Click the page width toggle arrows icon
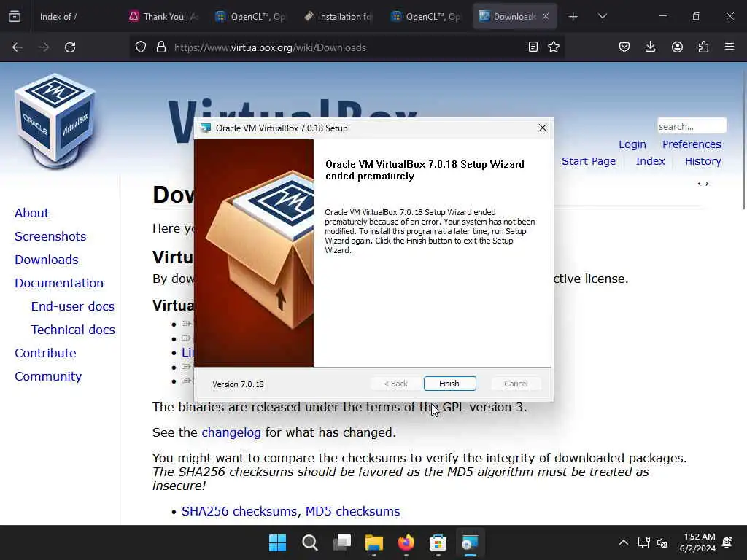 (703, 184)
